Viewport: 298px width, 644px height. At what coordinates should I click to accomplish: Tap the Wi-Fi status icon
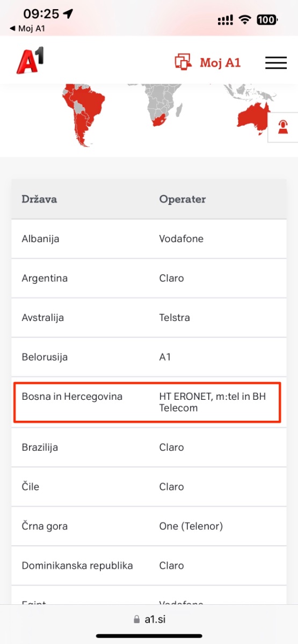coord(245,20)
